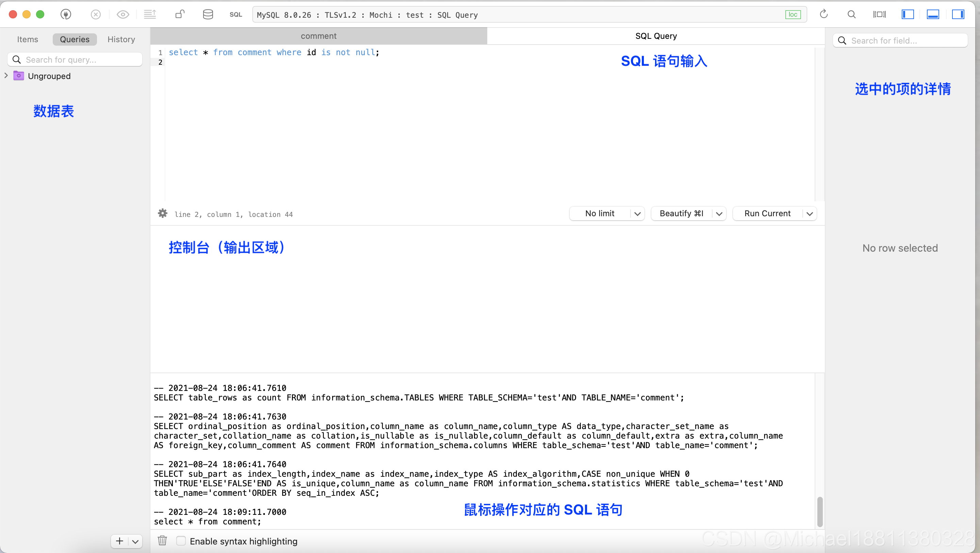Open the No limit dropdown

pos(607,214)
